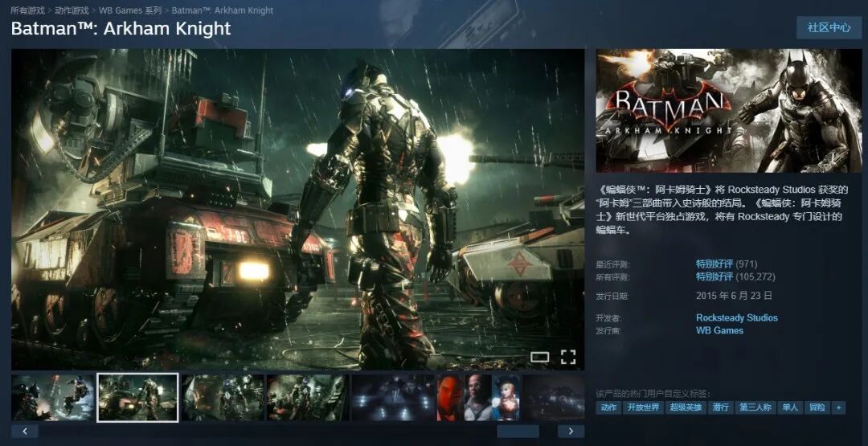Select the partially visible last thumbnail
The width and height of the screenshot is (868, 446).
coord(553,397)
